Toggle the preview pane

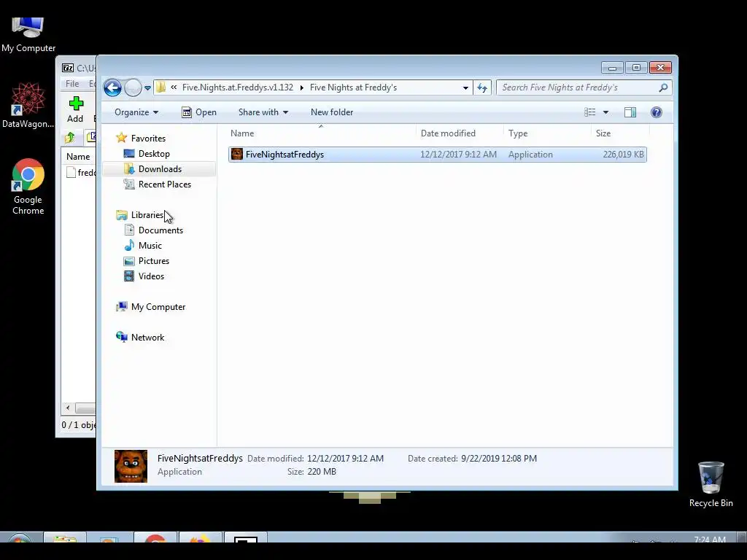(630, 112)
